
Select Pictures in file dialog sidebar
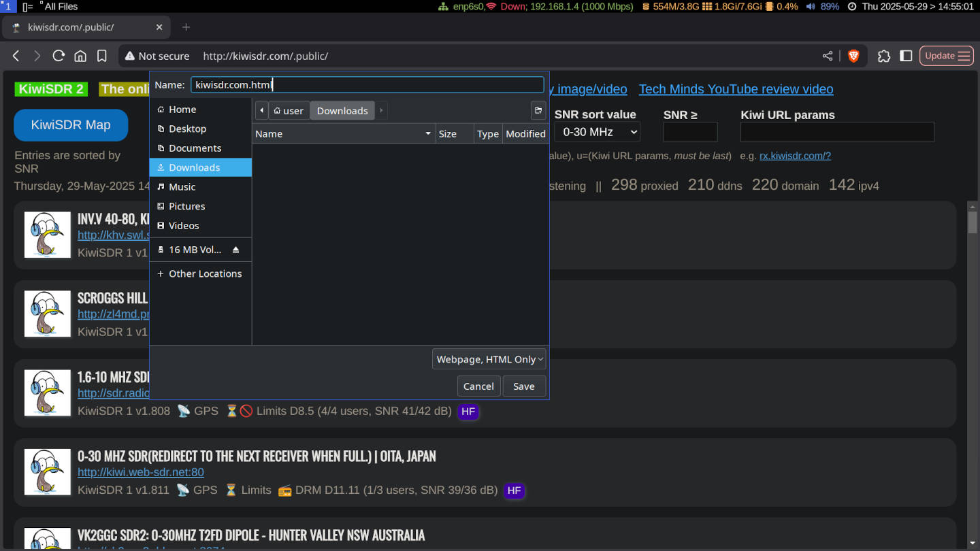pos(201,206)
